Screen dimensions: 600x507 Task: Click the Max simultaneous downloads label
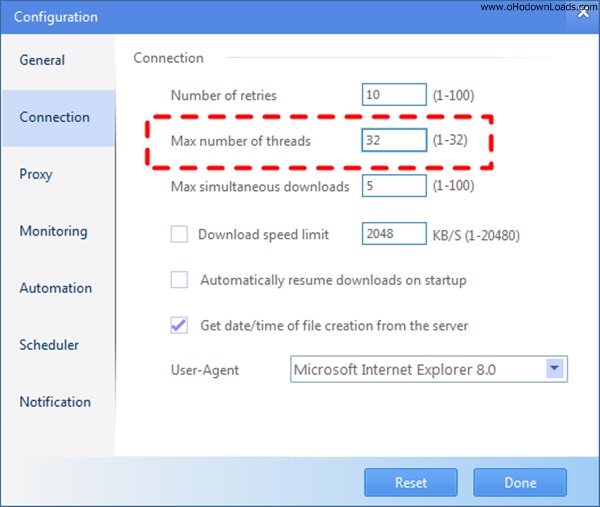[x=260, y=187]
